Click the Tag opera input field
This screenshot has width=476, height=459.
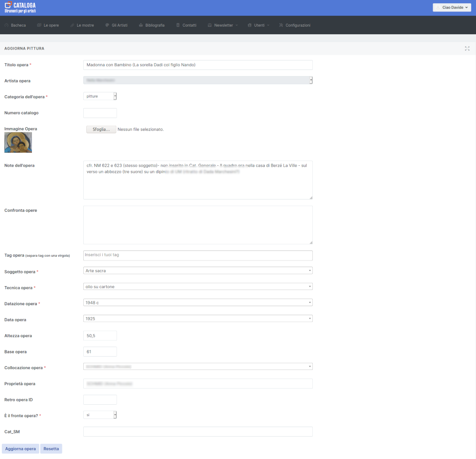tap(198, 255)
